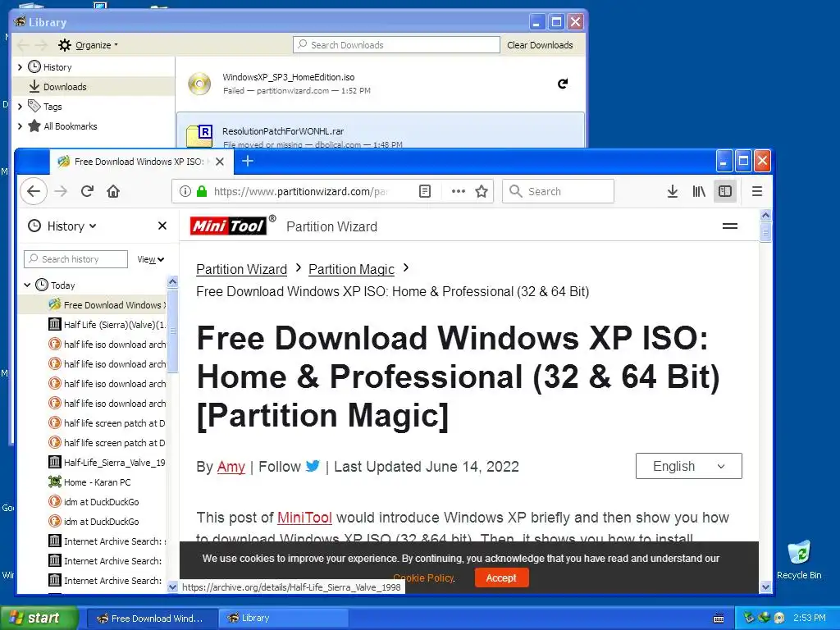The image size is (840, 630).
Task: Close the History sidebar
Action: (162, 226)
